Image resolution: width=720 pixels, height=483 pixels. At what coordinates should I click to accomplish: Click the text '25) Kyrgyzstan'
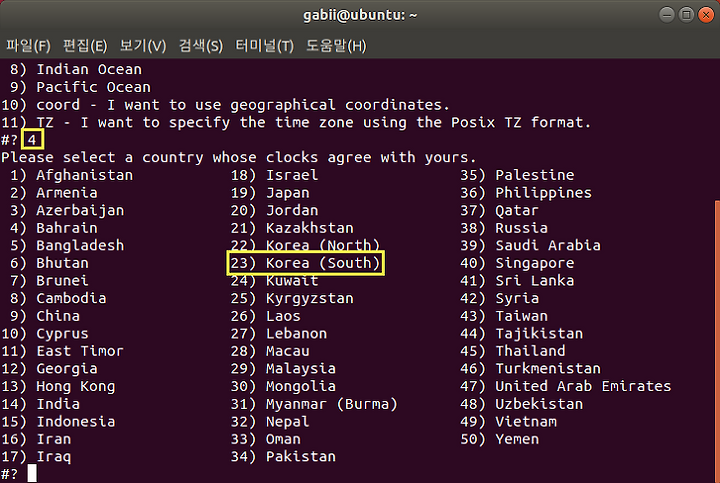[x=292, y=298]
